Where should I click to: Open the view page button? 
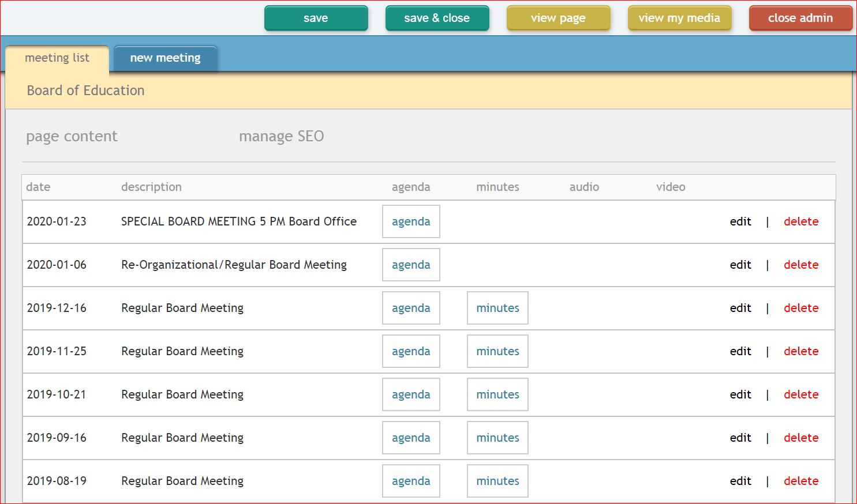coord(558,18)
